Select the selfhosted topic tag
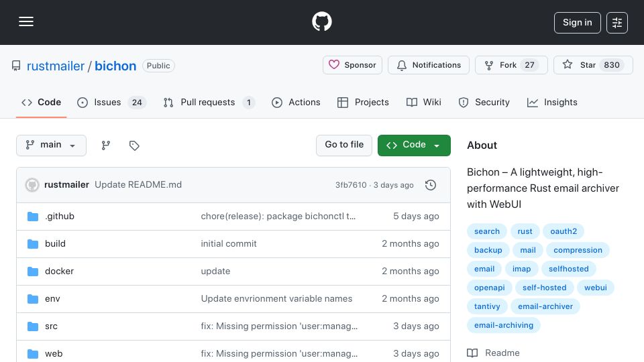The width and height of the screenshot is (644, 362). [568, 269]
